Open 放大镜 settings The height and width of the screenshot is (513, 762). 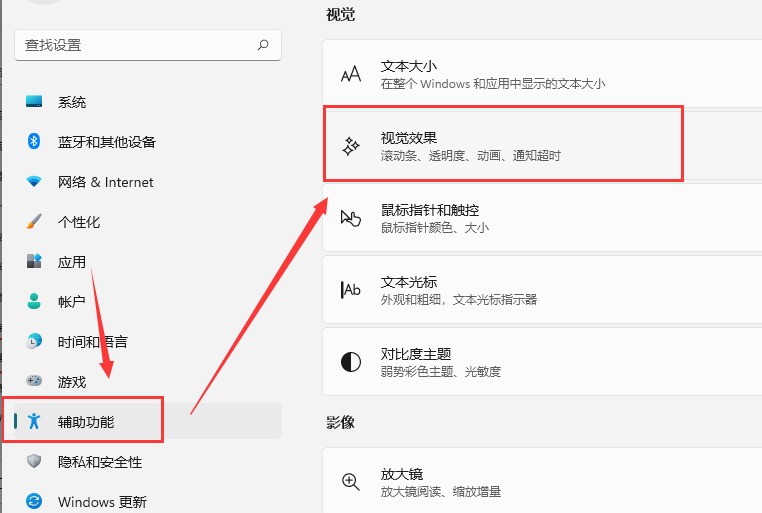[542, 481]
